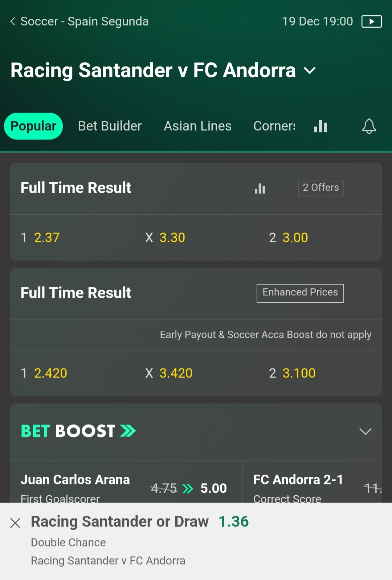Switch to Bet Builder tab

pyautogui.click(x=110, y=126)
